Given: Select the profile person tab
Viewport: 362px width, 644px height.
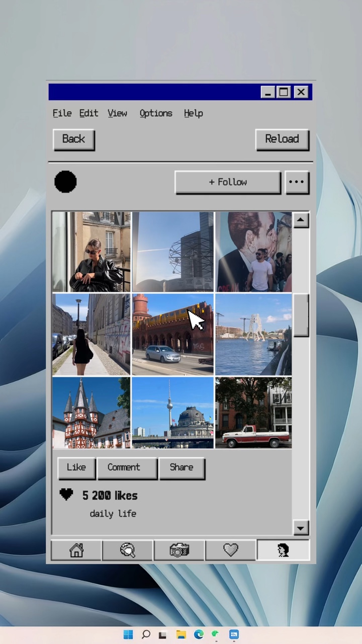Looking at the screenshot, I should point(283,550).
